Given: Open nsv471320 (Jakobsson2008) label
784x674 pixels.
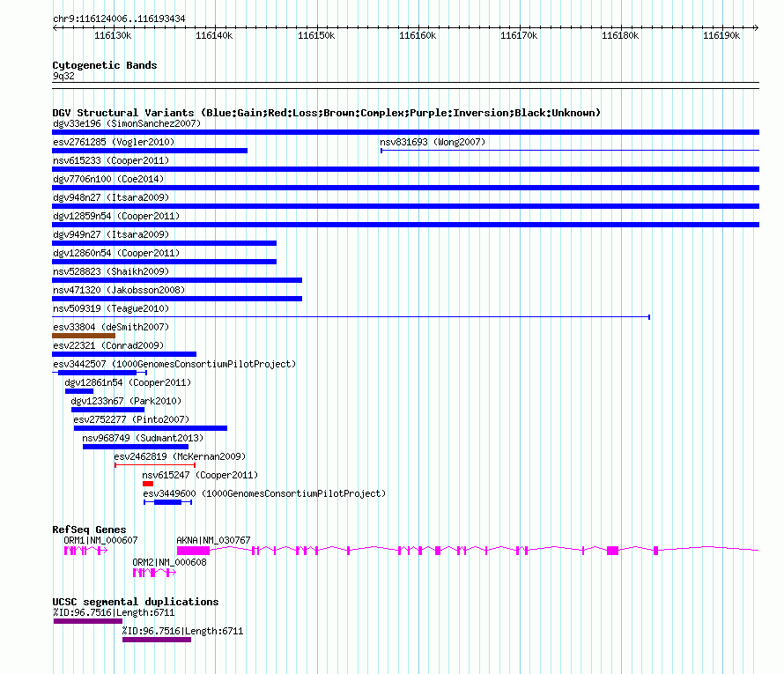Looking at the screenshot, I should [119, 290].
